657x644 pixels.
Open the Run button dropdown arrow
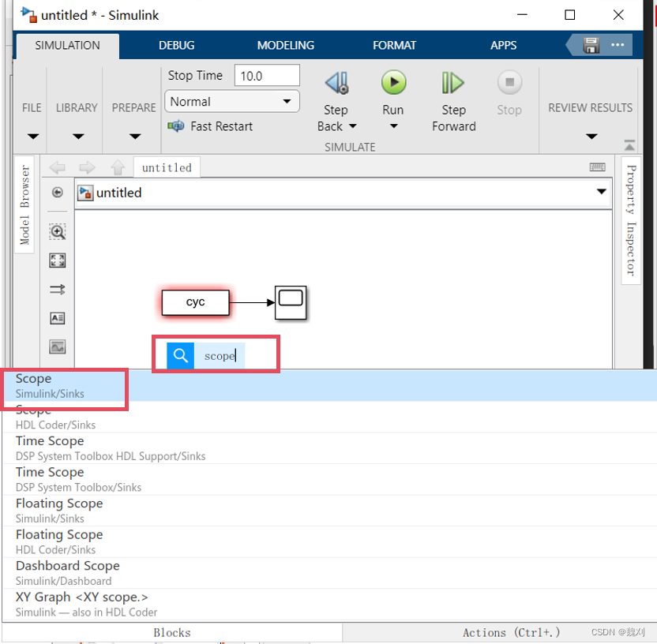coord(393,125)
